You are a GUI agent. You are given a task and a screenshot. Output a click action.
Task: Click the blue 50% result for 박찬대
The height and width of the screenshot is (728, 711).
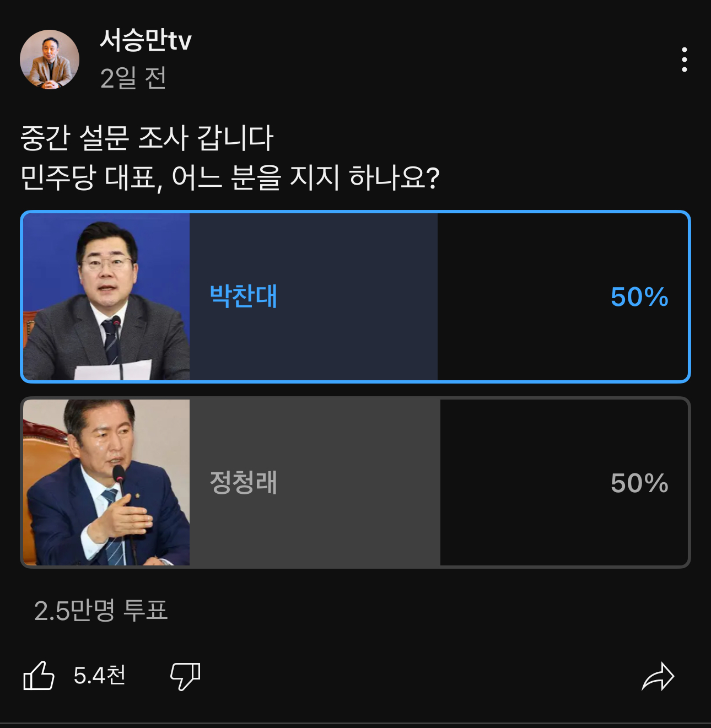point(639,297)
